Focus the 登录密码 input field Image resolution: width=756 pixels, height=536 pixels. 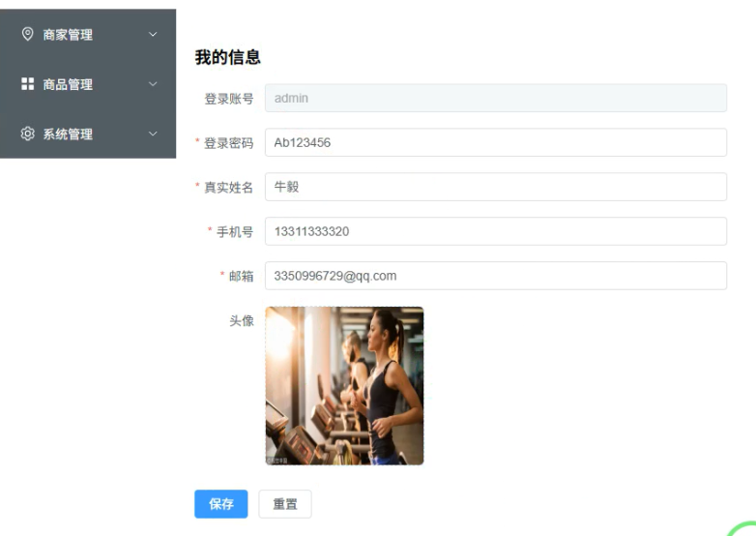[x=496, y=142]
